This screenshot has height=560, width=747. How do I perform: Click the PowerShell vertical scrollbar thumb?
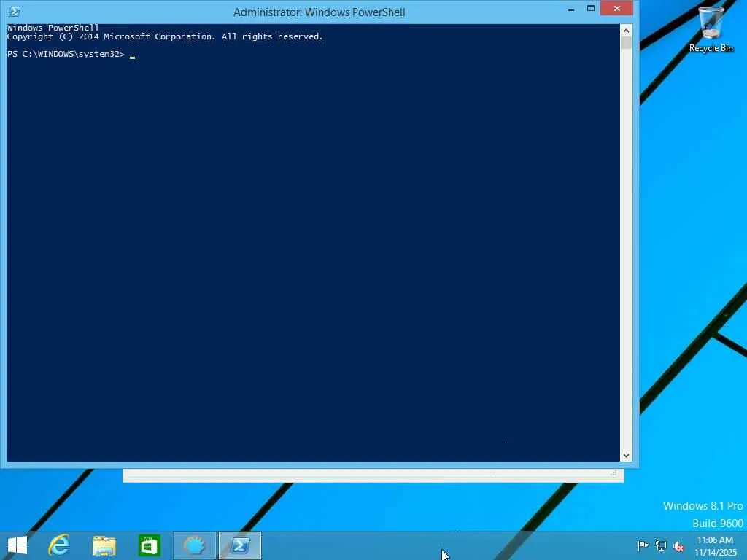click(626, 43)
